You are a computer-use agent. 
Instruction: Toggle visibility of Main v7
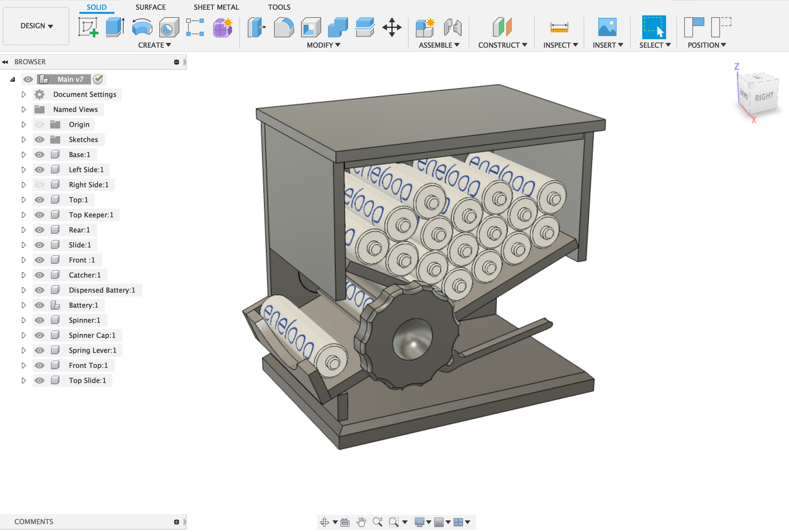(x=28, y=79)
